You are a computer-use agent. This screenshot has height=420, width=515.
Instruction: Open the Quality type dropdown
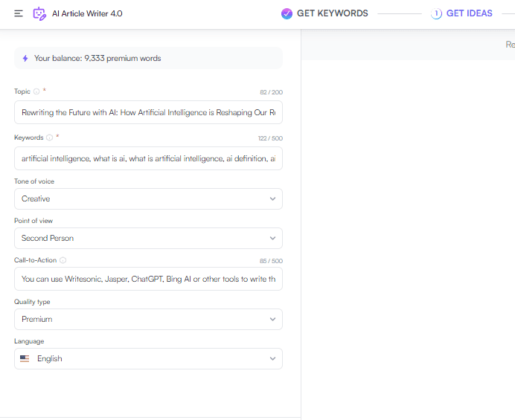coord(148,319)
